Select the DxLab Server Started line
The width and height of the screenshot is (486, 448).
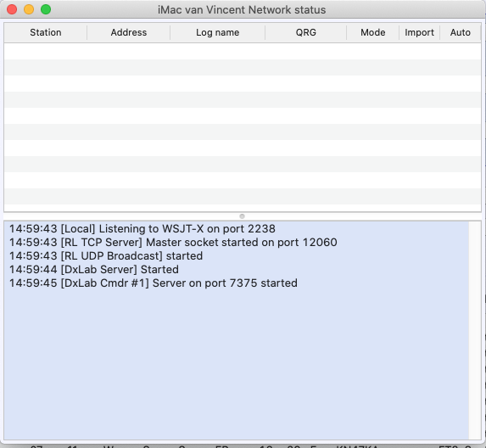[94, 270]
